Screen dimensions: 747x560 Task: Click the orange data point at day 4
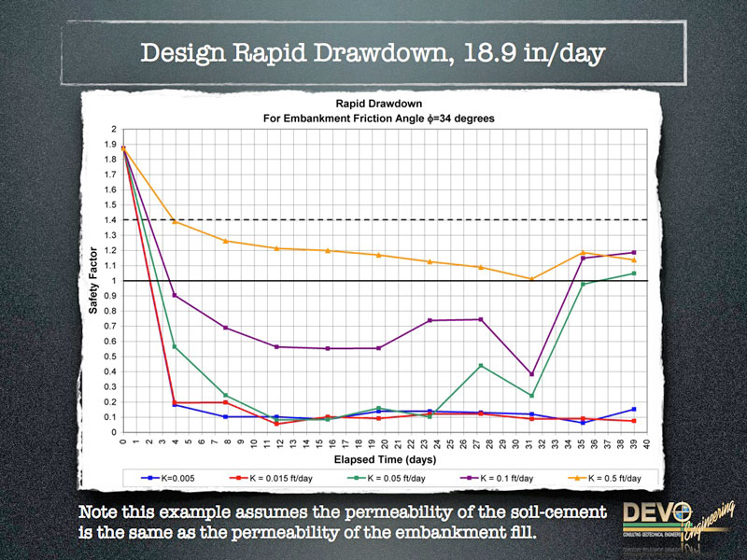(175, 221)
